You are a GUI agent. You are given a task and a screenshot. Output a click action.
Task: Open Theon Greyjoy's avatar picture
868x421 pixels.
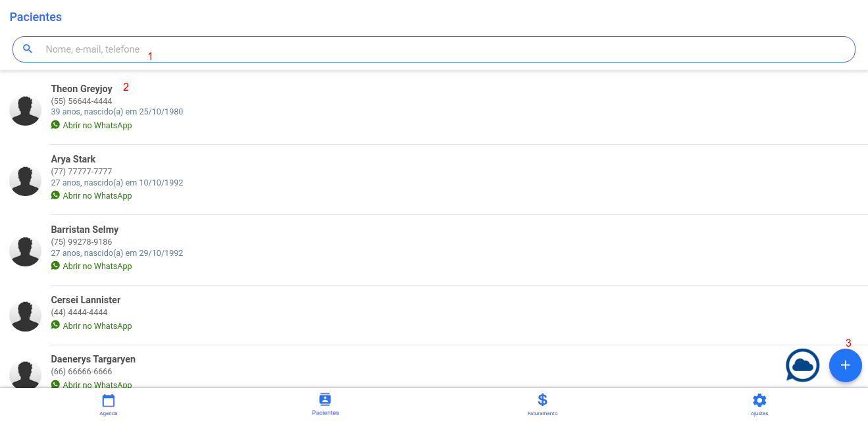pyautogui.click(x=26, y=110)
